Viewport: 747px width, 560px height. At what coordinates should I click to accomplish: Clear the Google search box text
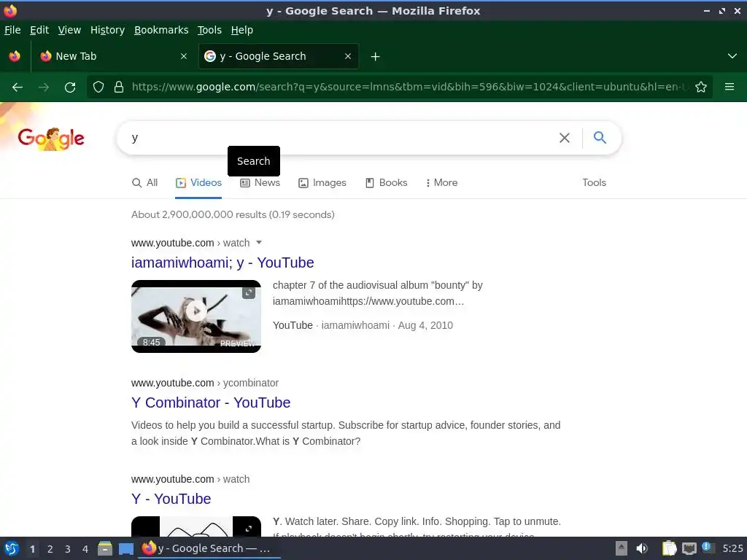click(x=565, y=138)
